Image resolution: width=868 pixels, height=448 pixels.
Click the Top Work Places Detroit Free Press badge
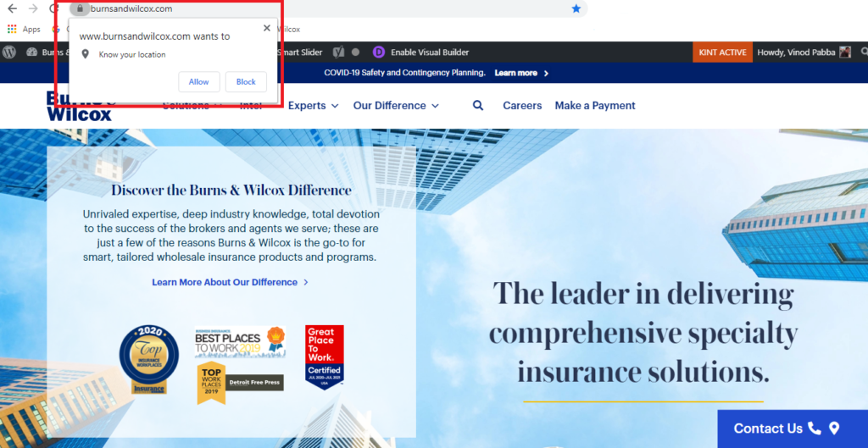[240, 383]
